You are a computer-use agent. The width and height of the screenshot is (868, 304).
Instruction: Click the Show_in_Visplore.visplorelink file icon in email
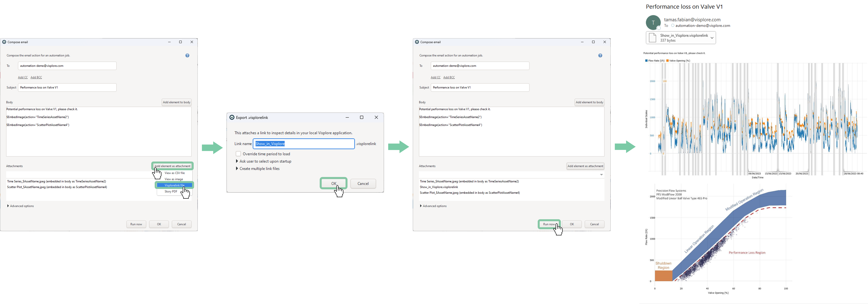652,38
